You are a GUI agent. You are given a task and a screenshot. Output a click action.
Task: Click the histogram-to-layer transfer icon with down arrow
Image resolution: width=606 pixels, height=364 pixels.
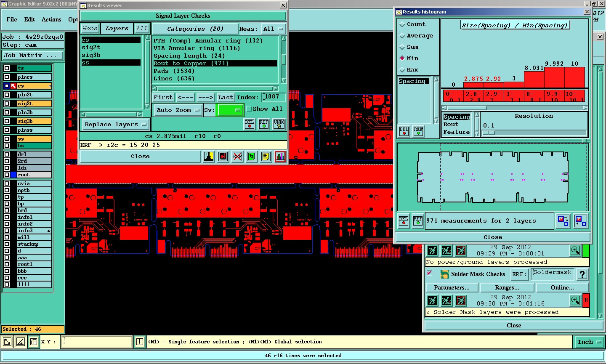[x=563, y=221]
